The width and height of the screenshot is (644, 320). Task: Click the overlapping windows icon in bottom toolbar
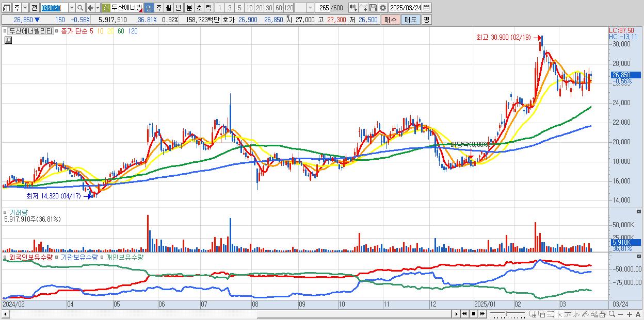coord(542,314)
